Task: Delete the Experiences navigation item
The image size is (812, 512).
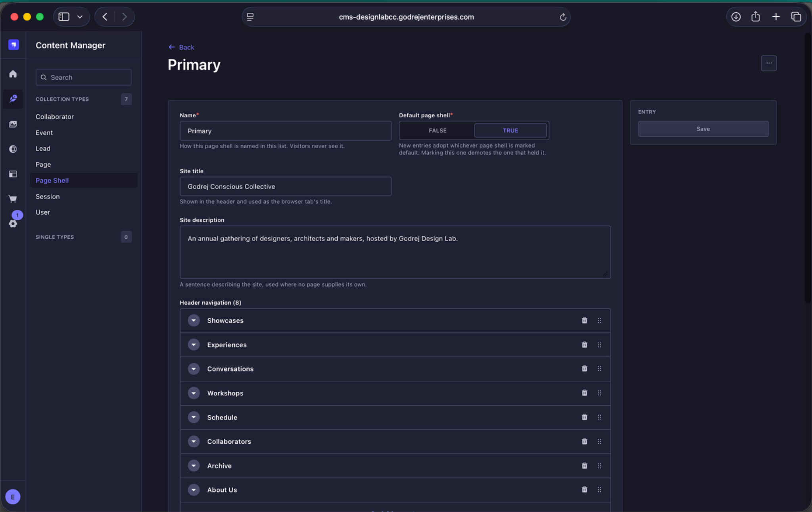Action: [584, 345]
